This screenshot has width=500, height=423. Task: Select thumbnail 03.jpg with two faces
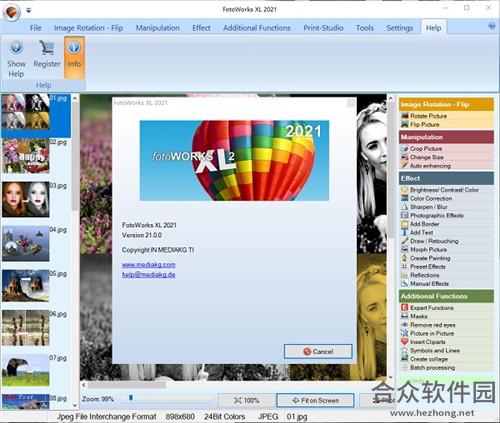pyautogui.click(x=26, y=199)
